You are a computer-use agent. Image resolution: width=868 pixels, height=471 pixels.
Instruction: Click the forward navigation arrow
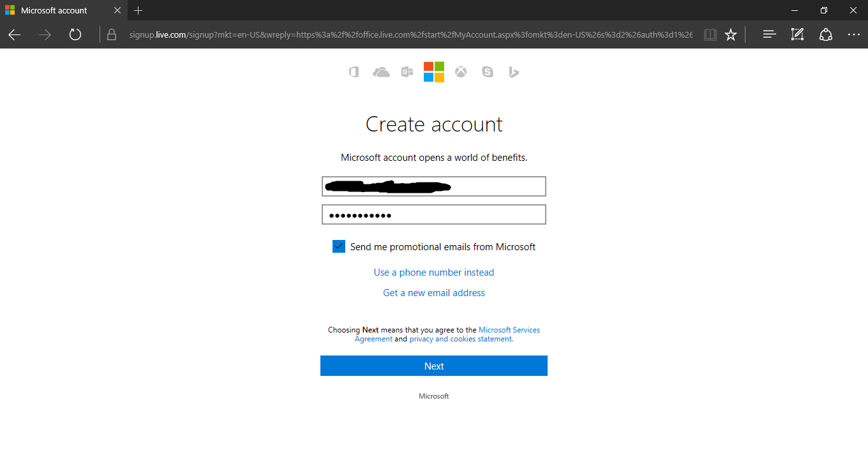click(45, 34)
